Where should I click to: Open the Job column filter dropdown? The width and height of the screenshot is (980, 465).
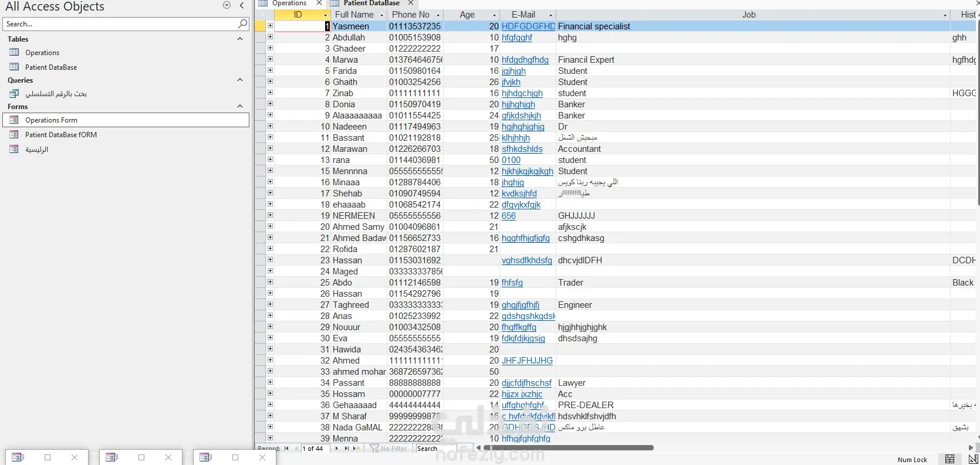[x=945, y=15]
